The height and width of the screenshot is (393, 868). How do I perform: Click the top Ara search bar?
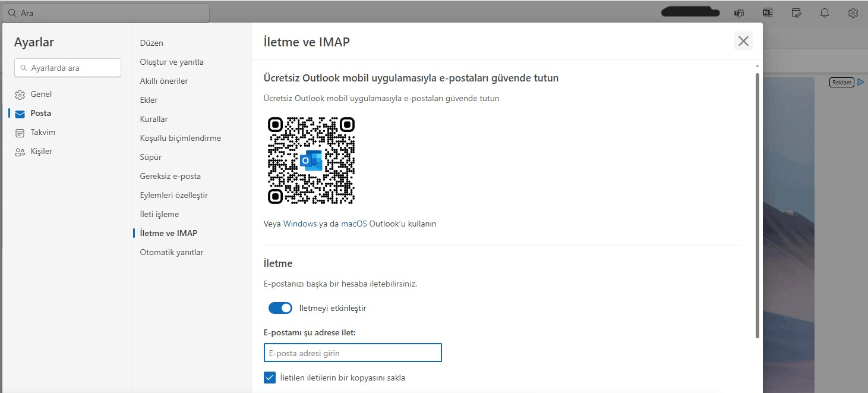[106, 12]
